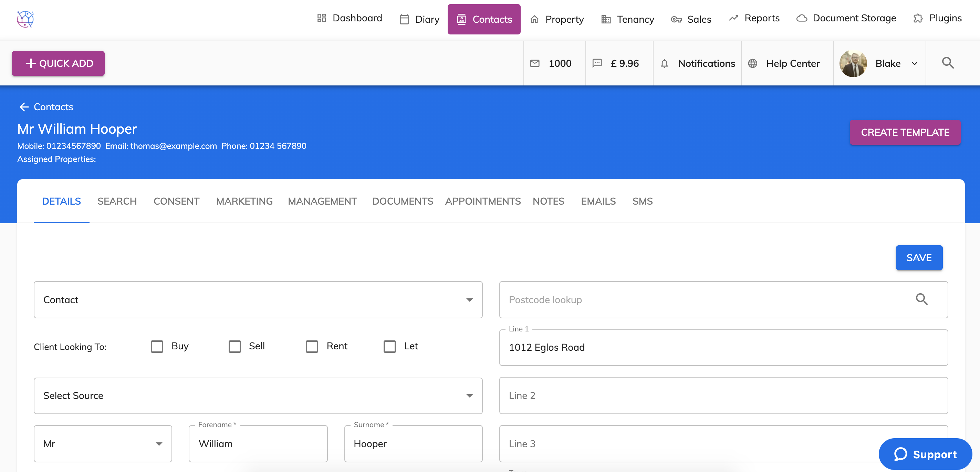Switch to the CONSENT tab

[x=176, y=201]
